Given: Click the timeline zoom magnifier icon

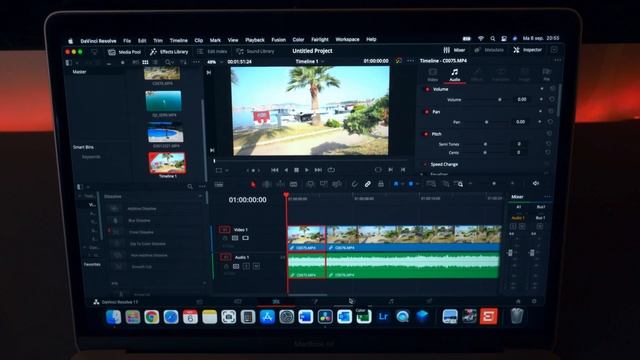Looking at the screenshot, I should point(459,184).
